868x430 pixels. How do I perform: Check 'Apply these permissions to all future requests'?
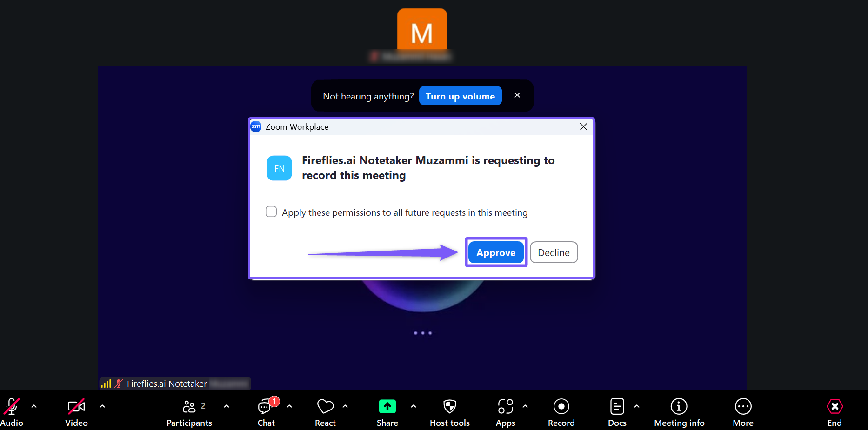271,212
